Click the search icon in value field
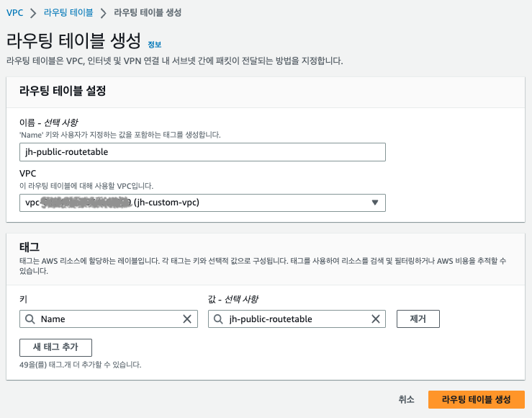The width and height of the screenshot is (532, 418). 218,319
